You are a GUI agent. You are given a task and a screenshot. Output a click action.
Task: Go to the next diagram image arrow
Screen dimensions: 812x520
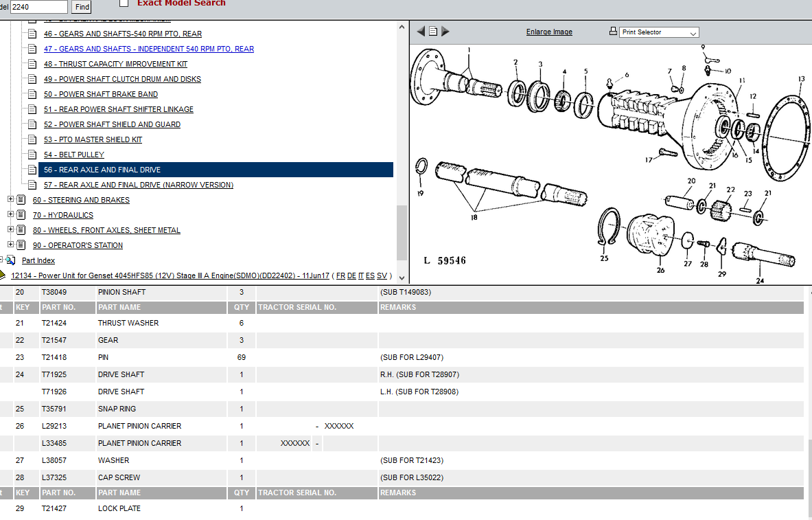445,32
